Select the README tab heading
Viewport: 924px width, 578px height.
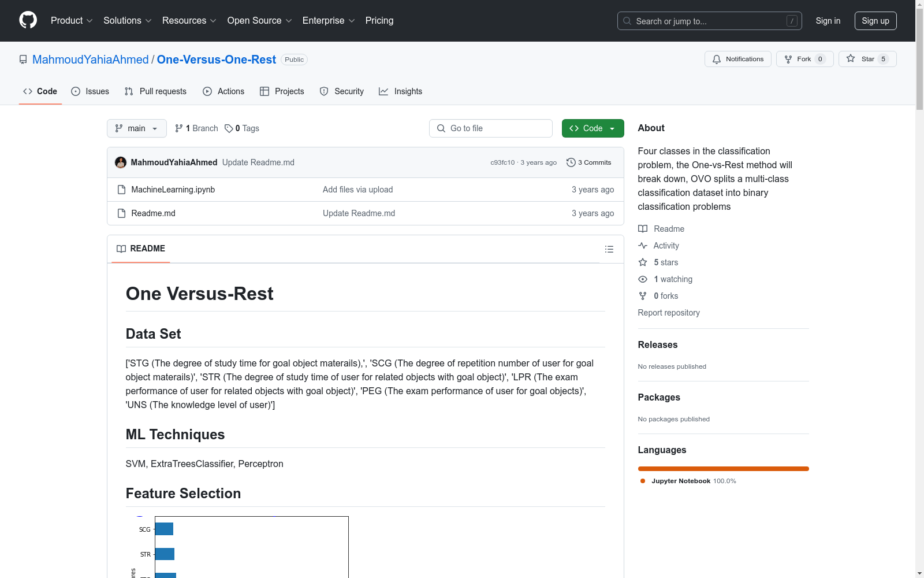pos(141,249)
